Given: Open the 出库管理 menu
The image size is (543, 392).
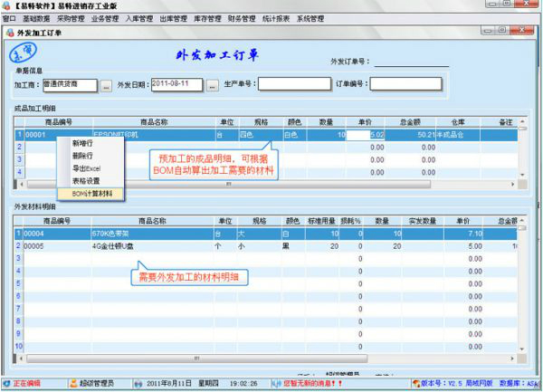Looking at the screenshot, I should point(173,19).
